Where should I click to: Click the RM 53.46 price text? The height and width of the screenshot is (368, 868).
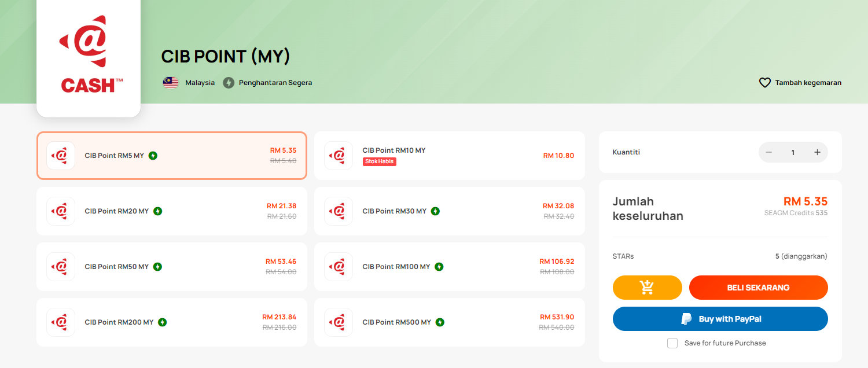[281, 262]
